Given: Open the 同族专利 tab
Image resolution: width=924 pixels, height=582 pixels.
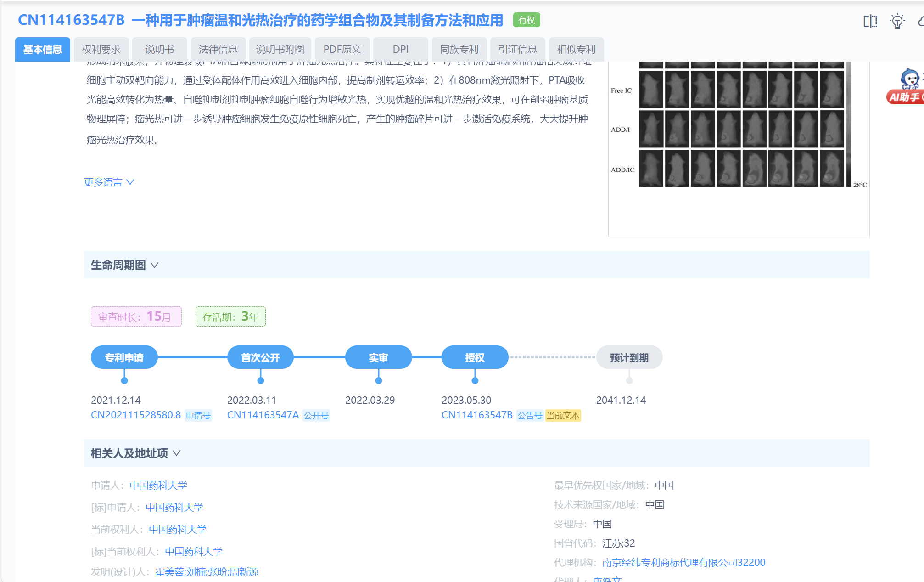Looking at the screenshot, I should [x=459, y=49].
